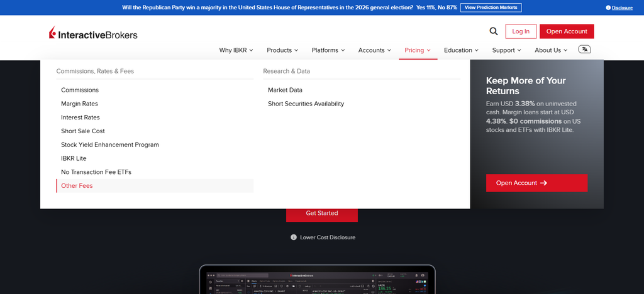
Task: Click Keep More of Your Returns heading
Action: click(x=526, y=85)
